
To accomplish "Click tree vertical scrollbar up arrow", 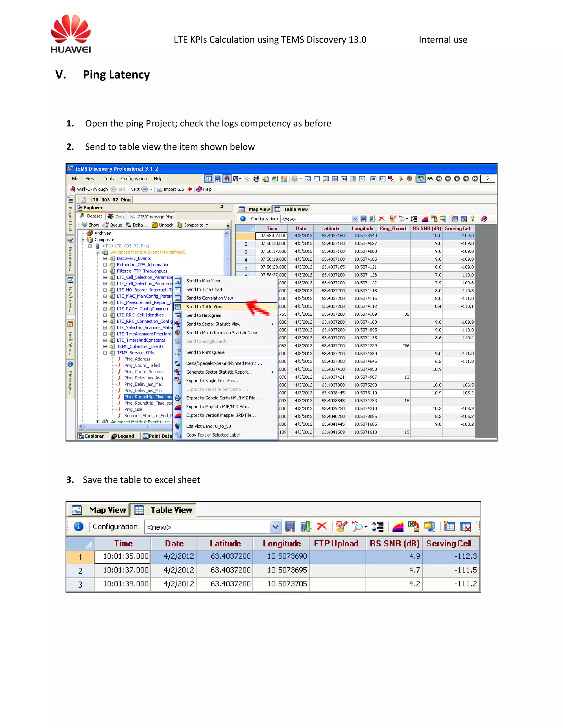I will [227, 233].
